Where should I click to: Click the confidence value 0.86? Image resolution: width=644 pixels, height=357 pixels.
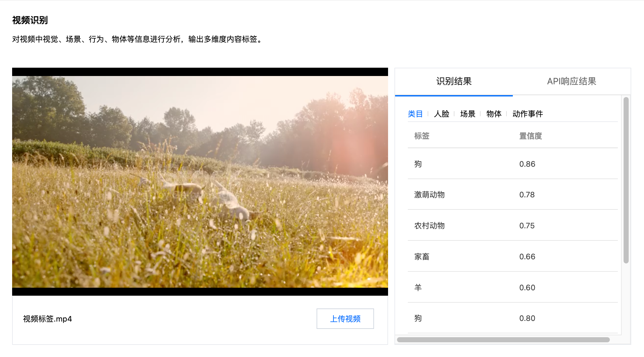[x=527, y=164]
